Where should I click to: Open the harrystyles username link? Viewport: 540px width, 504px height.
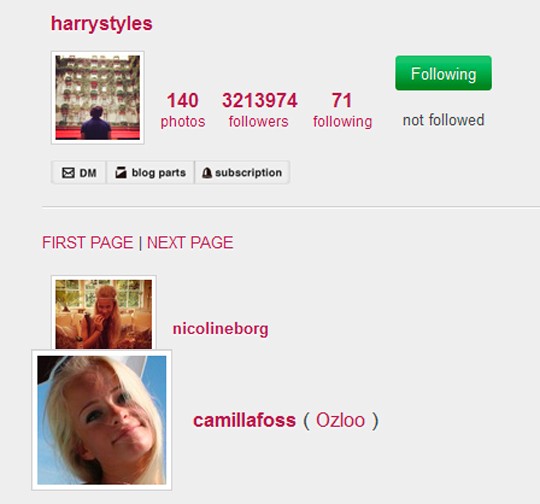[102, 24]
